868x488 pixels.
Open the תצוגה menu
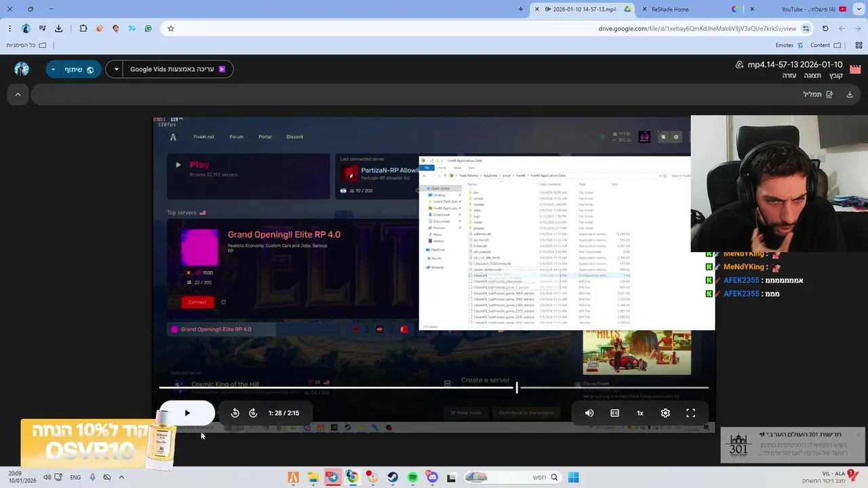(x=812, y=75)
